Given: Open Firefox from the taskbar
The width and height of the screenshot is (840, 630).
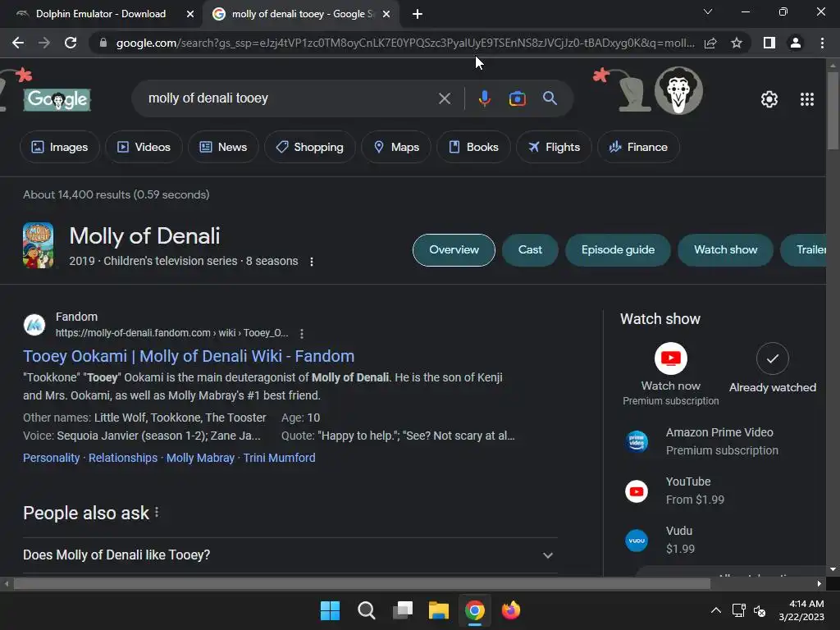Looking at the screenshot, I should pyautogui.click(x=511, y=610).
